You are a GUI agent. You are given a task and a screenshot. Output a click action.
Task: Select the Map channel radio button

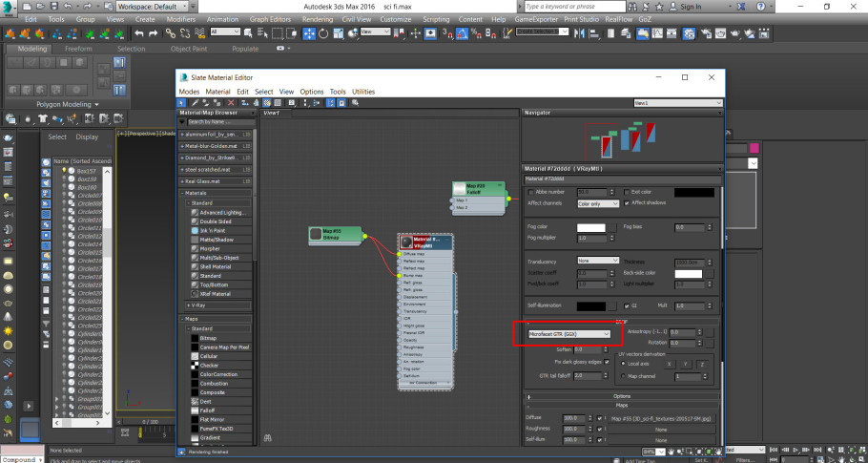pos(623,376)
